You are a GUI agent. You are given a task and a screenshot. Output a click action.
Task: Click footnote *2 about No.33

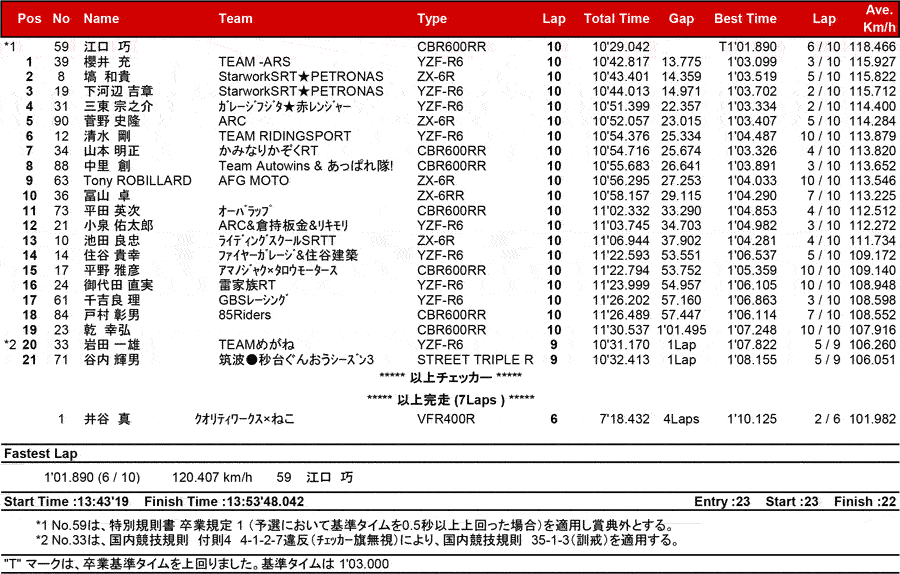coord(358,540)
